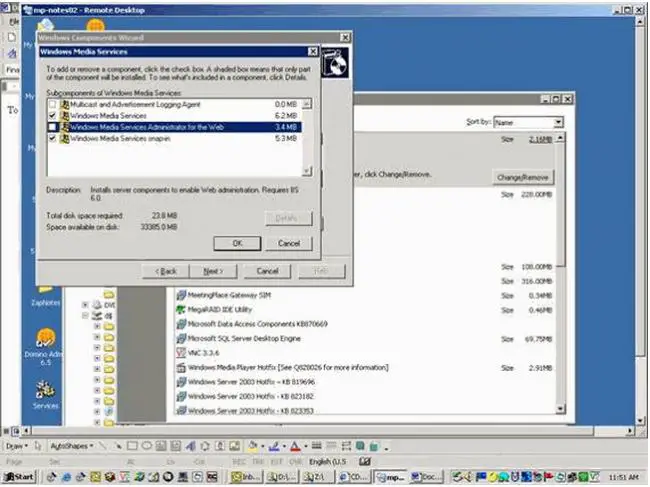
Task: Select the Rectangle tool in Drawing toolbar
Action: pos(132,446)
